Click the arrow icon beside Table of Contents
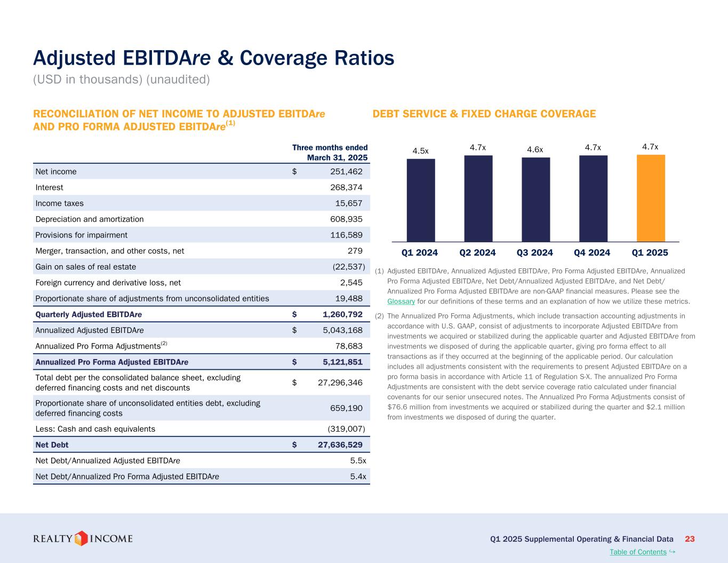The image size is (728, 563). pos(672,551)
